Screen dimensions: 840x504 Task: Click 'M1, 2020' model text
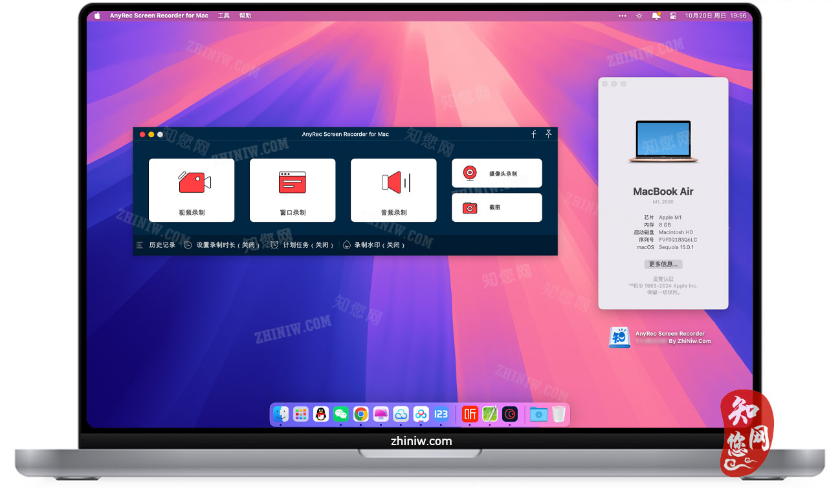click(663, 202)
